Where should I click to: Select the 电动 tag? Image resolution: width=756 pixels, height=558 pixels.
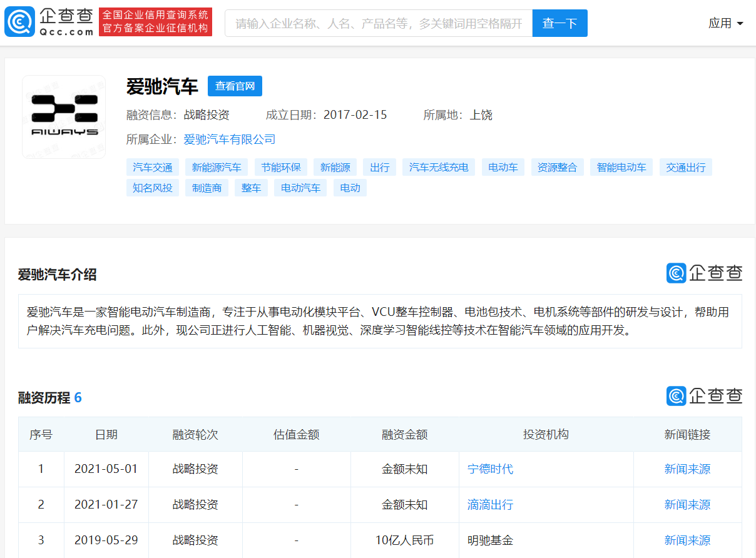click(350, 188)
